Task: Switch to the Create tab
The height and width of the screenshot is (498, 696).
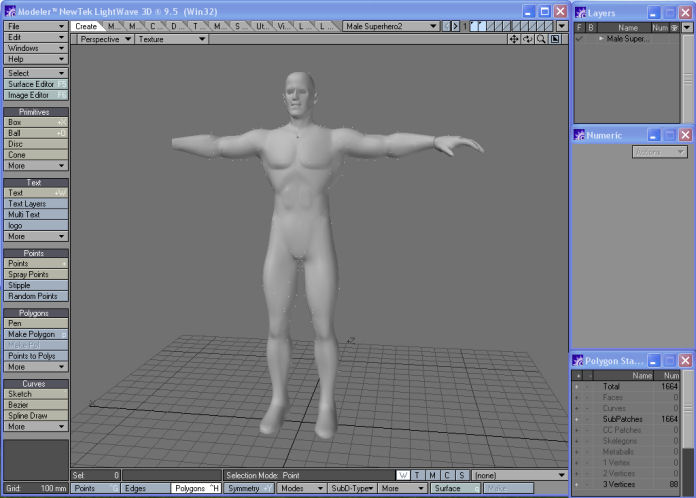Action: [87, 26]
